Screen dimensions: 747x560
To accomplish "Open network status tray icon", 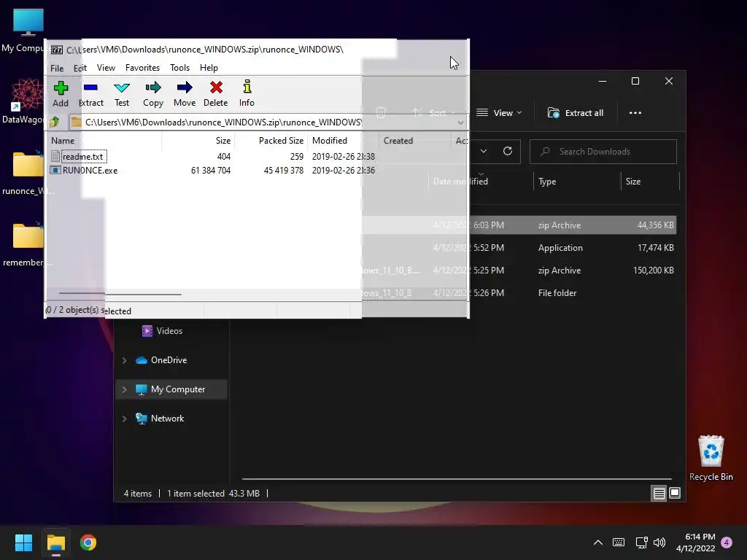I will (641, 542).
